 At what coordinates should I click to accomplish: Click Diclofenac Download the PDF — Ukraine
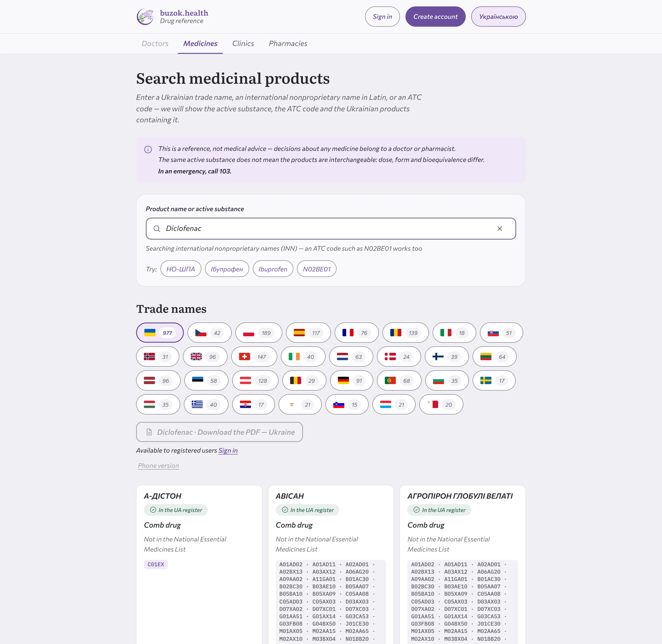point(220,432)
